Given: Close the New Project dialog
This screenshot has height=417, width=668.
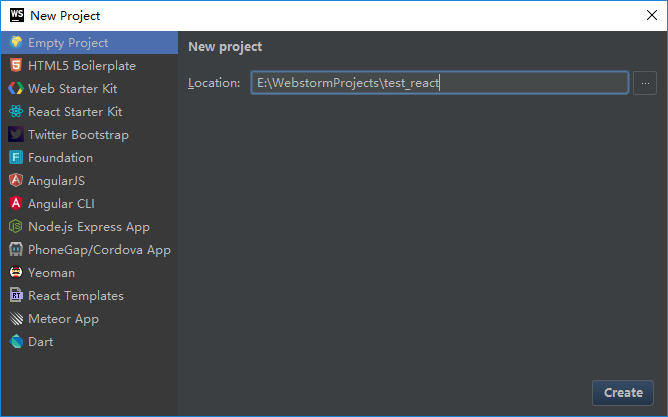Looking at the screenshot, I should [651, 15].
